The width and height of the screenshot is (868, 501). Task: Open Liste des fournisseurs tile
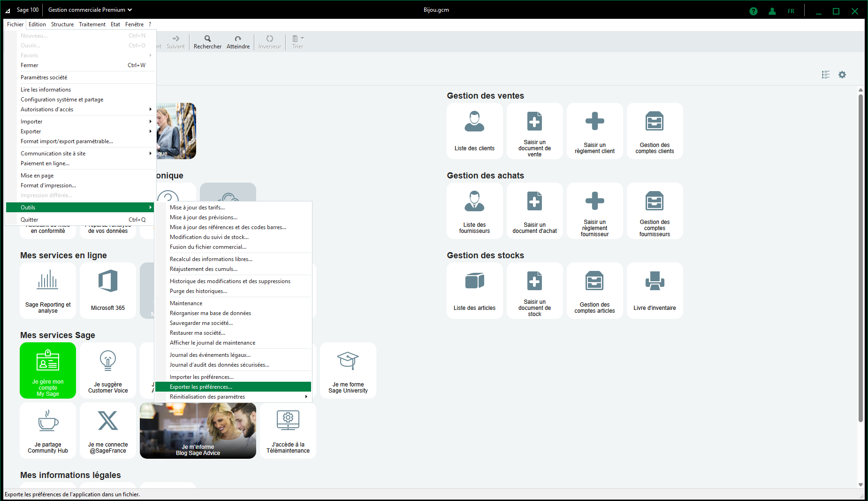click(474, 211)
